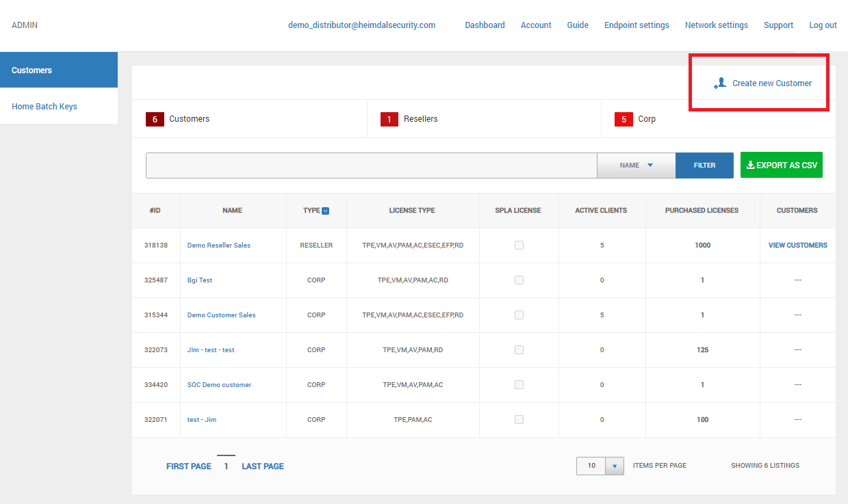The height and width of the screenshot is (504, 848).
Task: Click the LAST PAGE pagination link
Action: [263, 466]
